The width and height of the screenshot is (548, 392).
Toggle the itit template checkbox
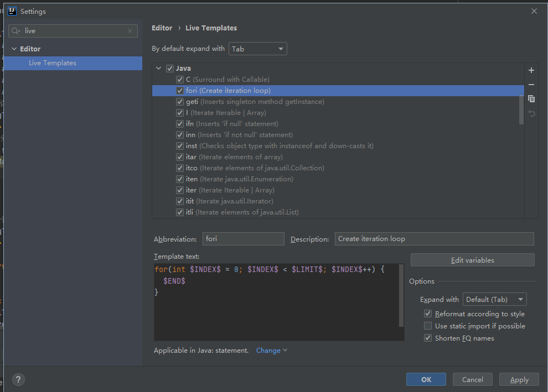click(x=180, y=201)
